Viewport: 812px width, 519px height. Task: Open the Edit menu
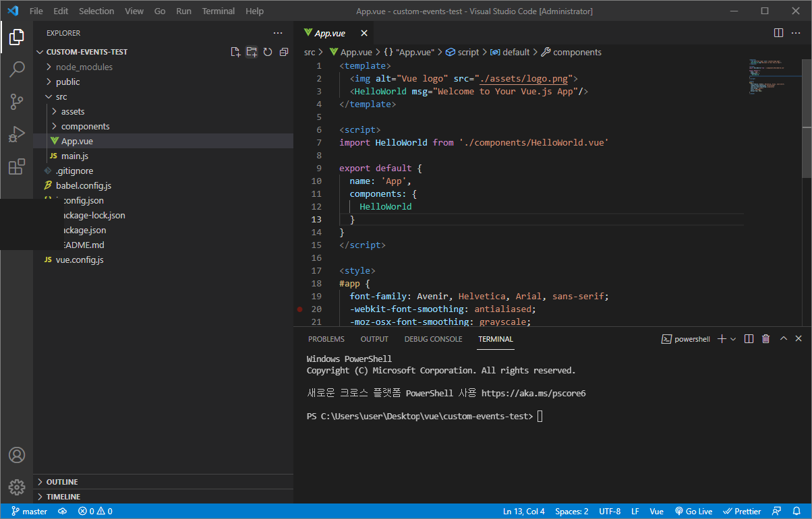click(x=61, y=11)
